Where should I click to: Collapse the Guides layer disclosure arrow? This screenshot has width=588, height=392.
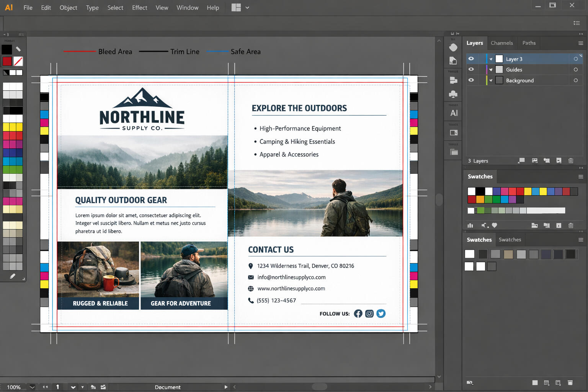(491, 70)
